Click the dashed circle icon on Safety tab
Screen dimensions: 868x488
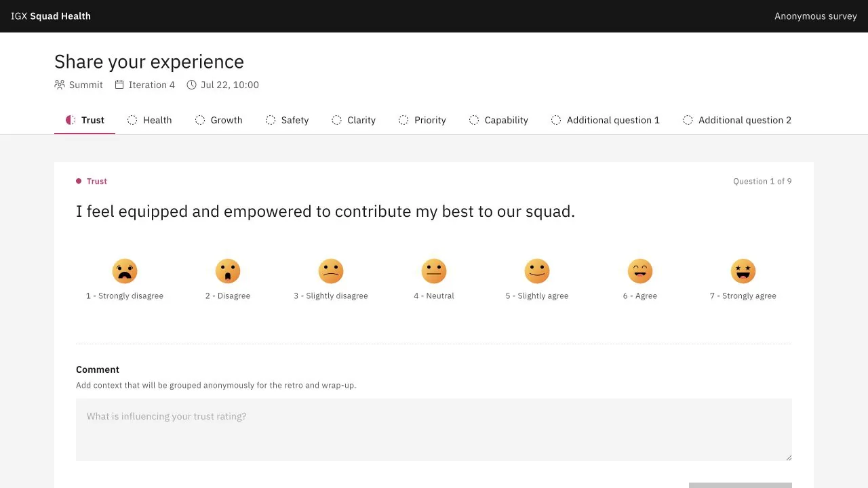[271, 120]
